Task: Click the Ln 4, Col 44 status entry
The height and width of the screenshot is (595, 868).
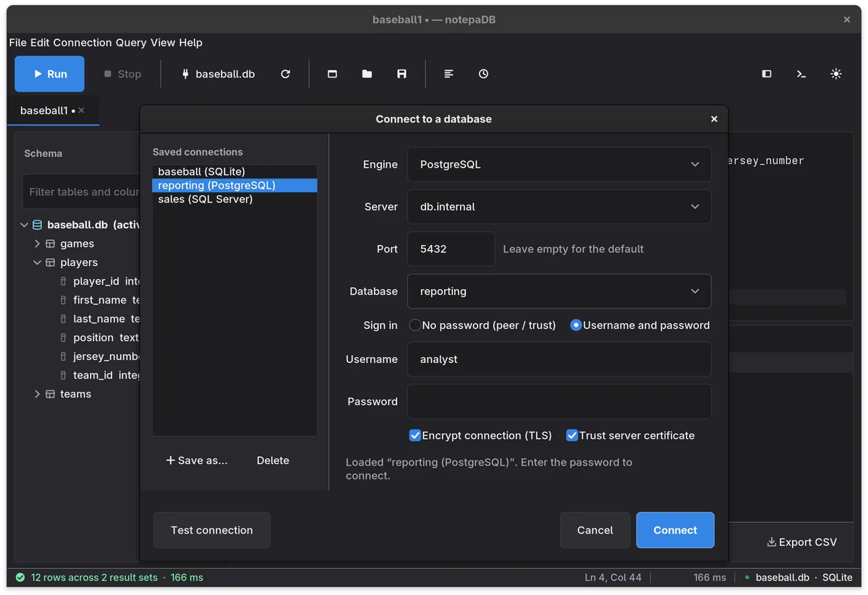Action: 613,578
